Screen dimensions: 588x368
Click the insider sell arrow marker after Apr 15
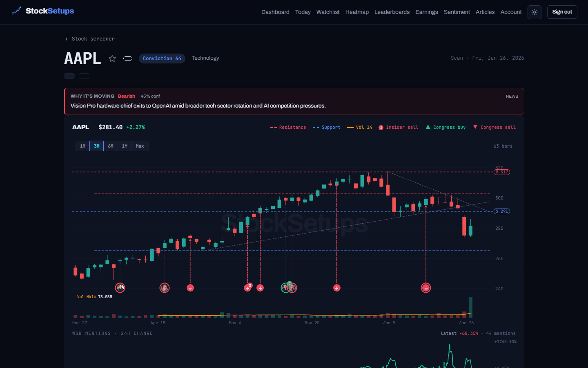(190, 288)
